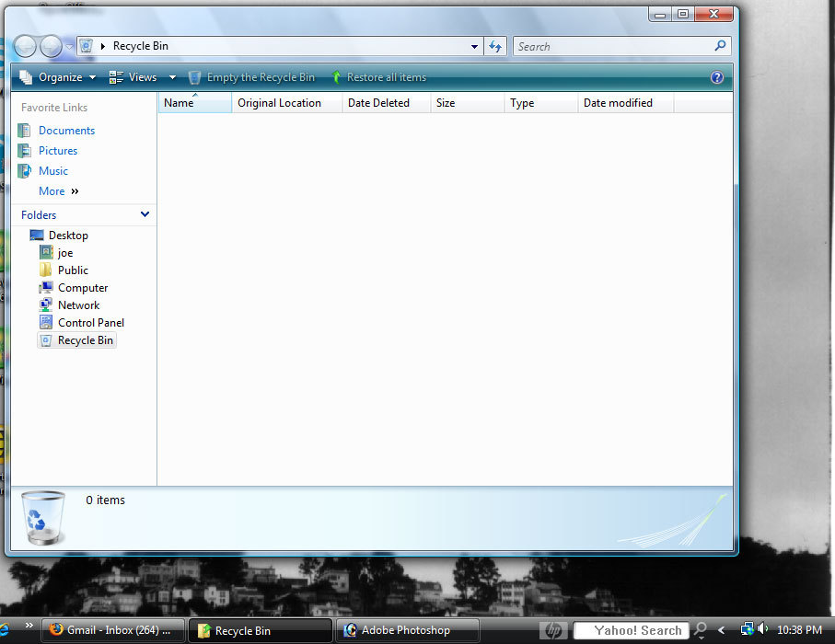Screen dimensions: 835x644
Task: Click the Folders pane heading
Action: 39,215
